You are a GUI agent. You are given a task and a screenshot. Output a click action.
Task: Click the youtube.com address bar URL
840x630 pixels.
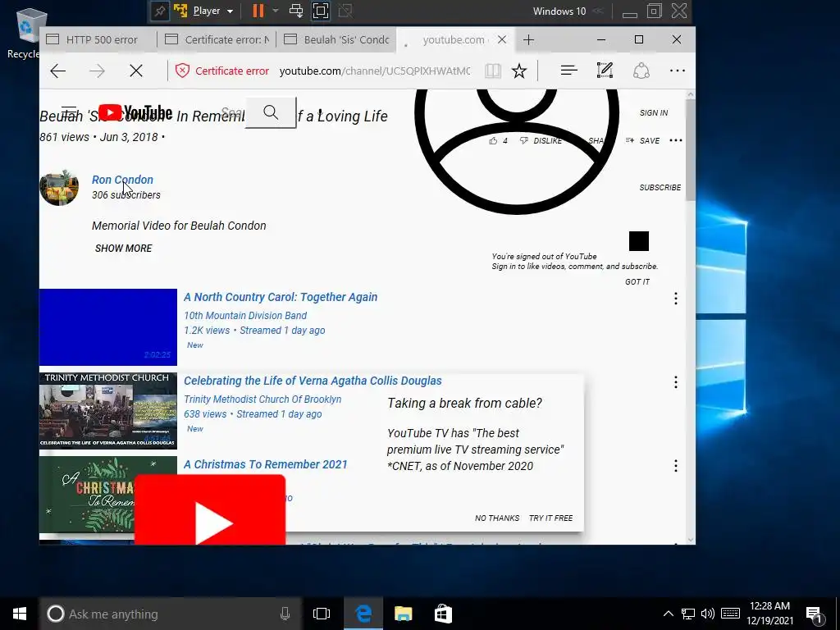[x=375, y=71]
